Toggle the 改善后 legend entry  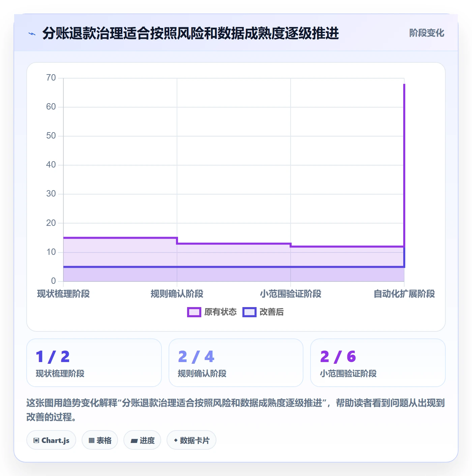point(263,312)
